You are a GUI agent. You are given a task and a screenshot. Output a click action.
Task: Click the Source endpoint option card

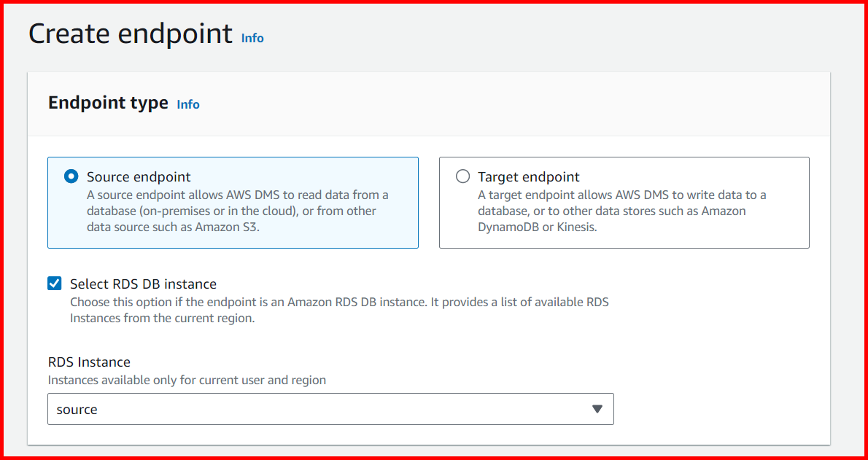click(x=233, y=202)
